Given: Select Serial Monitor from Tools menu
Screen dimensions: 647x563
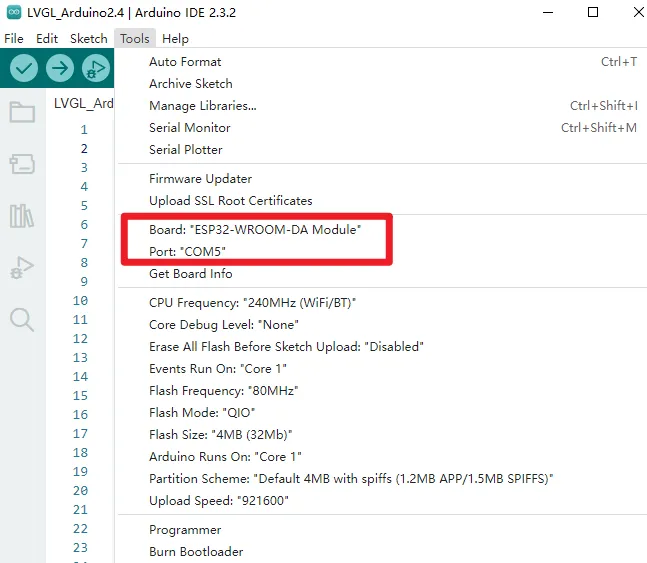Looking at the screenshot, I should (x=190, y=128).
